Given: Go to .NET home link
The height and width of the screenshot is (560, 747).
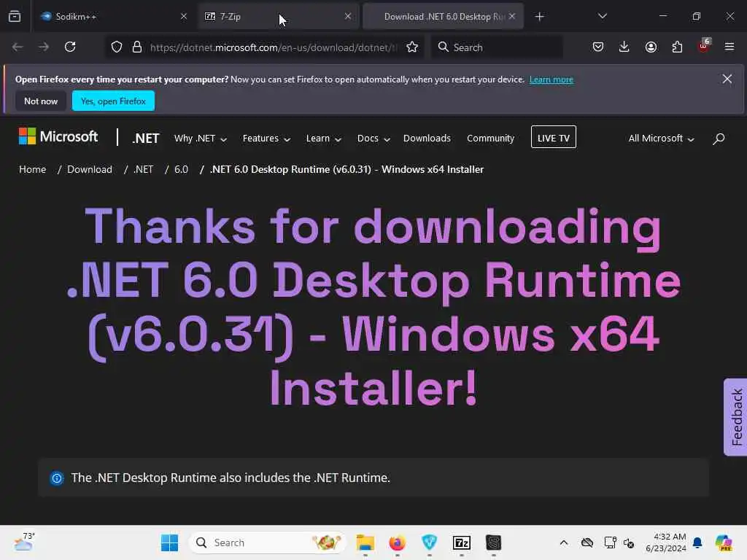Looking at the screenshot, I should [146, 138].
